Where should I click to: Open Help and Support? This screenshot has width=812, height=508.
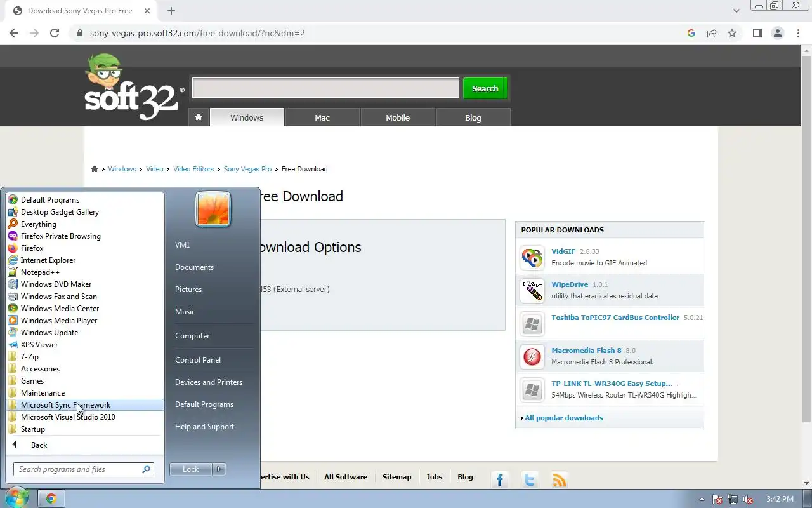click(205, 427)
